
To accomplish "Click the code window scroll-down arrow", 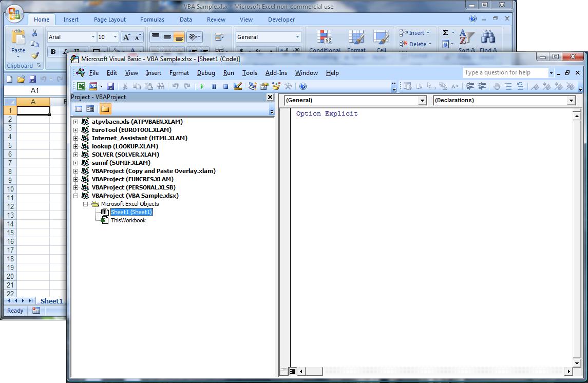I will (x=577, y=363).
